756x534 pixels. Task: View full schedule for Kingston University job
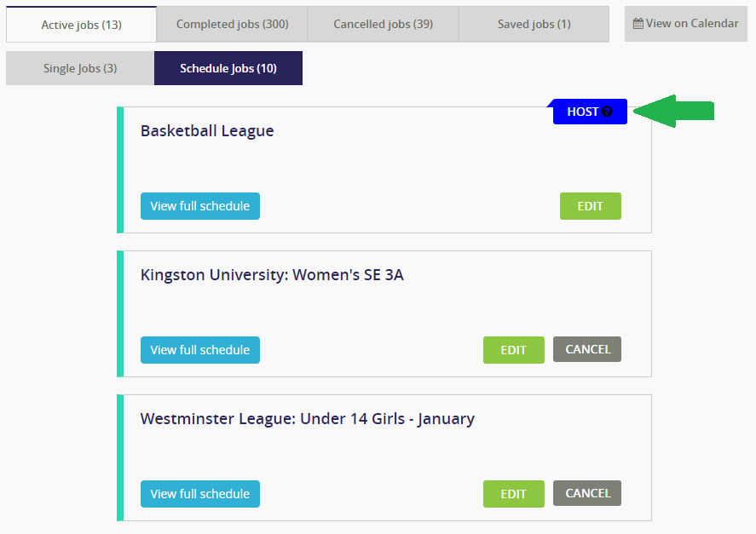click(x=200, y=350)
